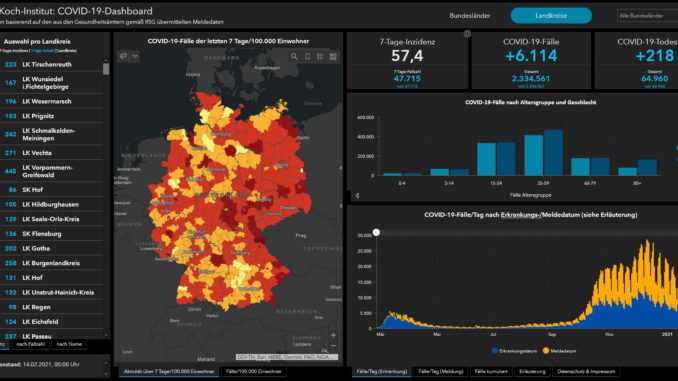Select LK Wesermarsch row
This screenshot has width=678, height=381.
[x=51, y=101]
